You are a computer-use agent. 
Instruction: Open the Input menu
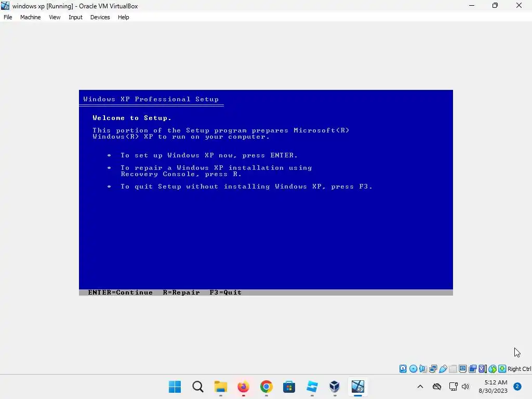pos(75,17)
